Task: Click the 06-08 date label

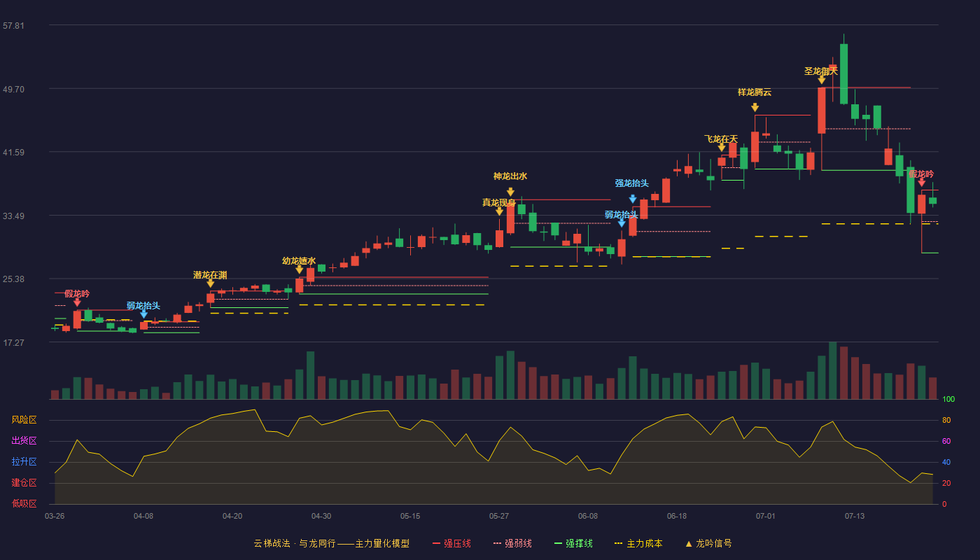Action: pyautogui.click(x=588, y=516)
